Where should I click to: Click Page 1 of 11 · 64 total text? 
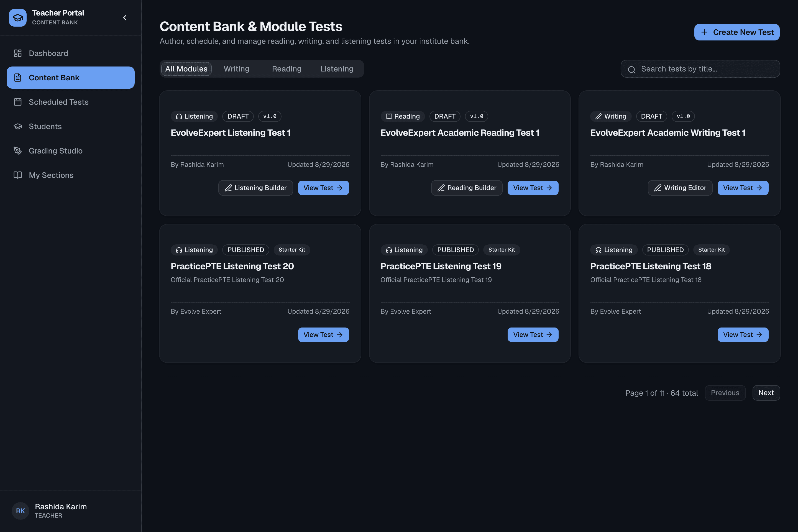pyautogui.click(x=661, y=393)
